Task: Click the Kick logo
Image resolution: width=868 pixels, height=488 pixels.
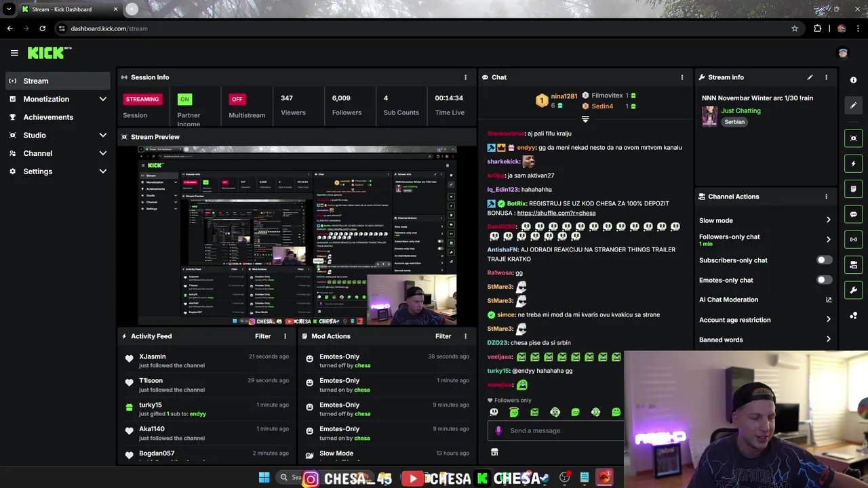Action: [x=49, y=53]
